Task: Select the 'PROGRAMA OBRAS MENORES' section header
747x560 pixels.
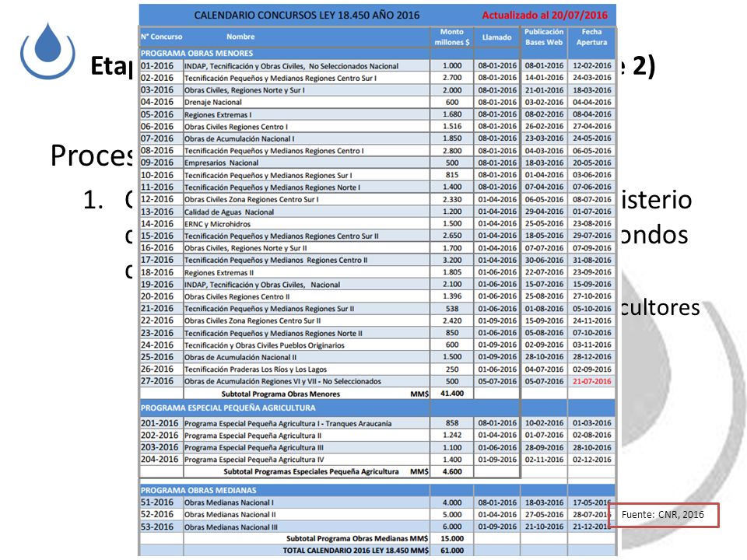Action: click(x=197, y=54)
